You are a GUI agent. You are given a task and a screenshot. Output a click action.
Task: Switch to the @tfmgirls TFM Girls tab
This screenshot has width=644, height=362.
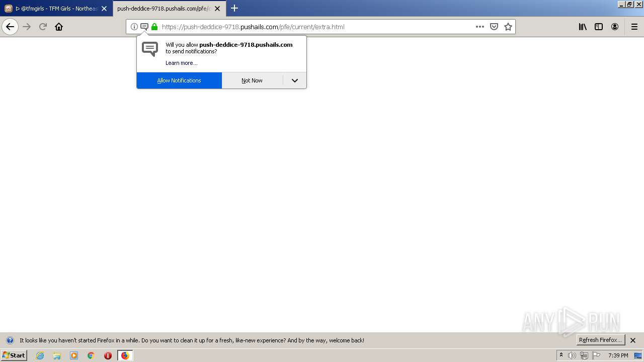(56, 9)
